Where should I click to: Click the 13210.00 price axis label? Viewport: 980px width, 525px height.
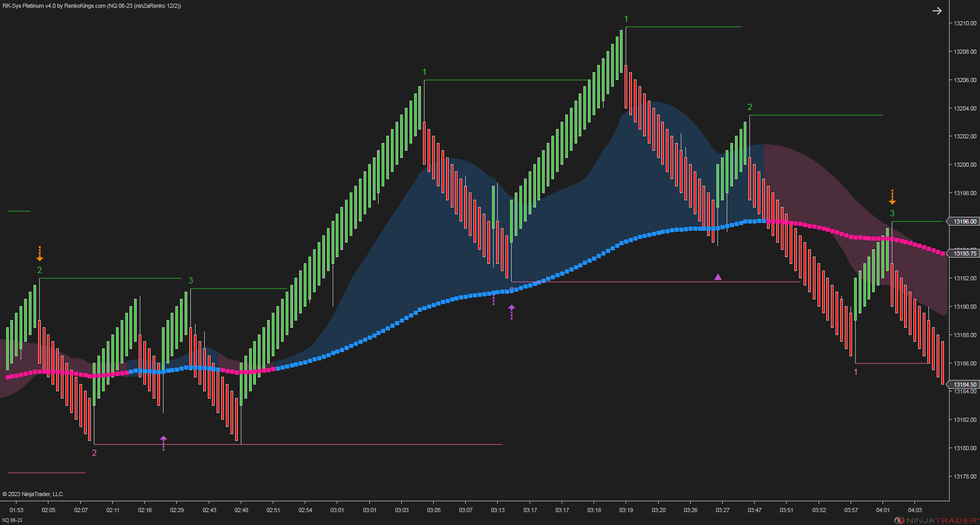pyautogui.click(x=965, y=23)
